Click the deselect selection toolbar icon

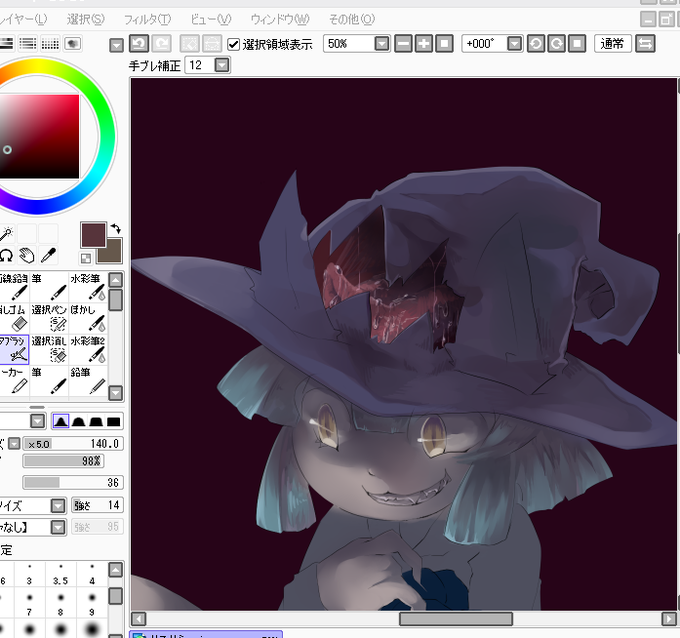pos(190,44)
